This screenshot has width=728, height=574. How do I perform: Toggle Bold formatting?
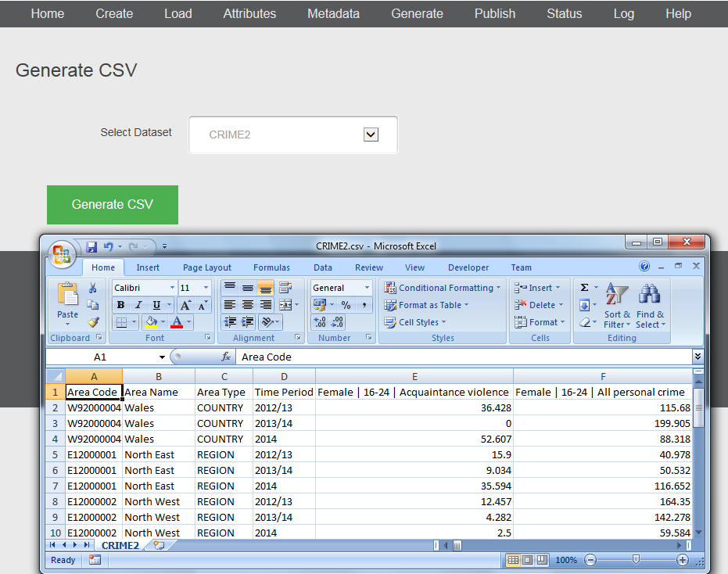120,305
